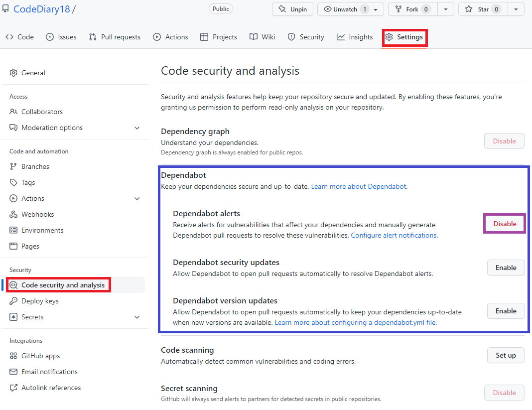Click the comment icon beside Moderation options
The image size is (532, 410).
(x=13, y=128)
